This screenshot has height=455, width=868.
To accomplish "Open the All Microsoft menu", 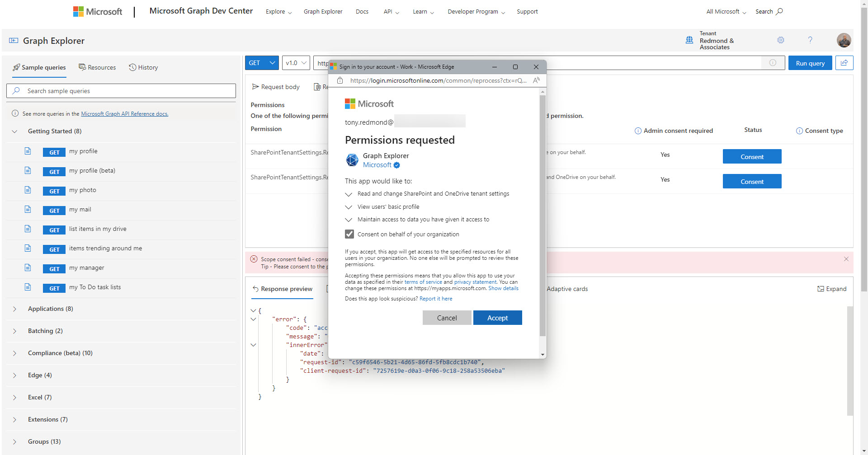I will tap(726, 12).
